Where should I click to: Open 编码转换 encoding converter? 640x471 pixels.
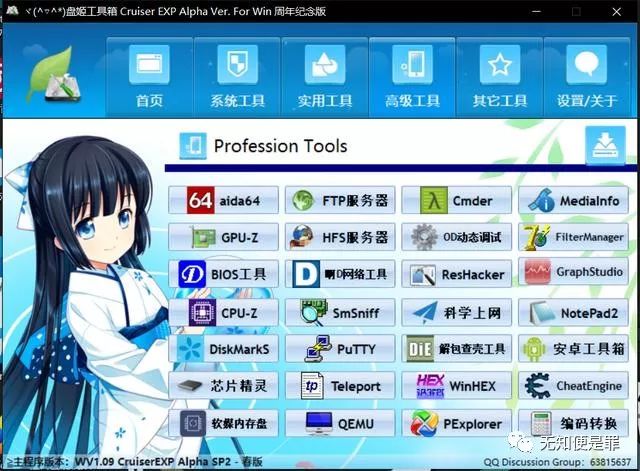(573, 423)
